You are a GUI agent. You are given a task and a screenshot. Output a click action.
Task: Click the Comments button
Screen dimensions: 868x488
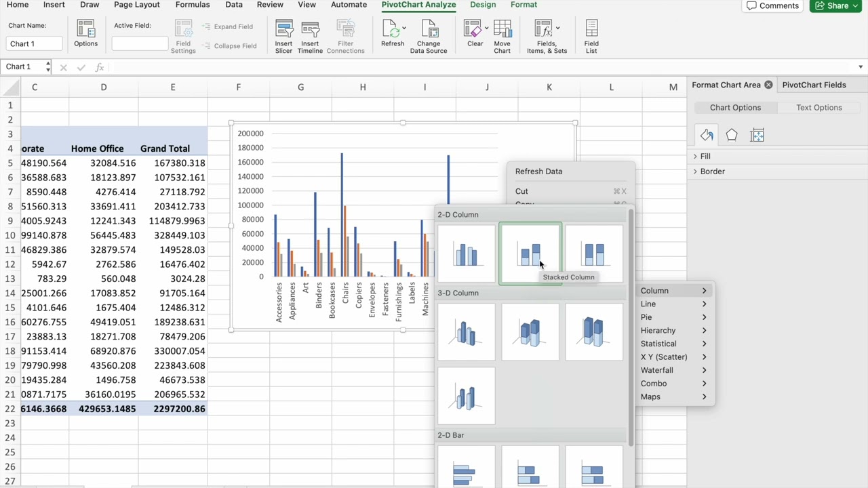[772, 5]
